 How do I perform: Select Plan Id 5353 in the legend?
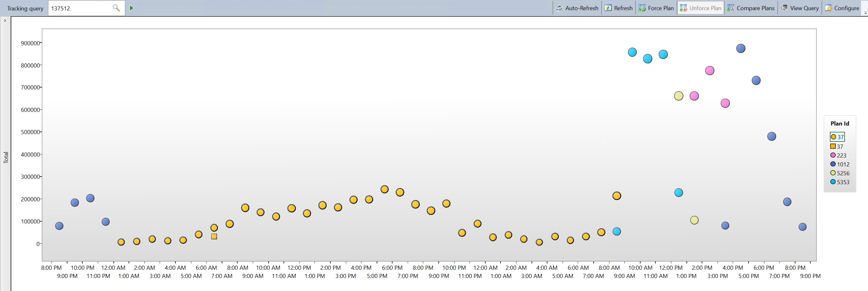click(840, 182)
